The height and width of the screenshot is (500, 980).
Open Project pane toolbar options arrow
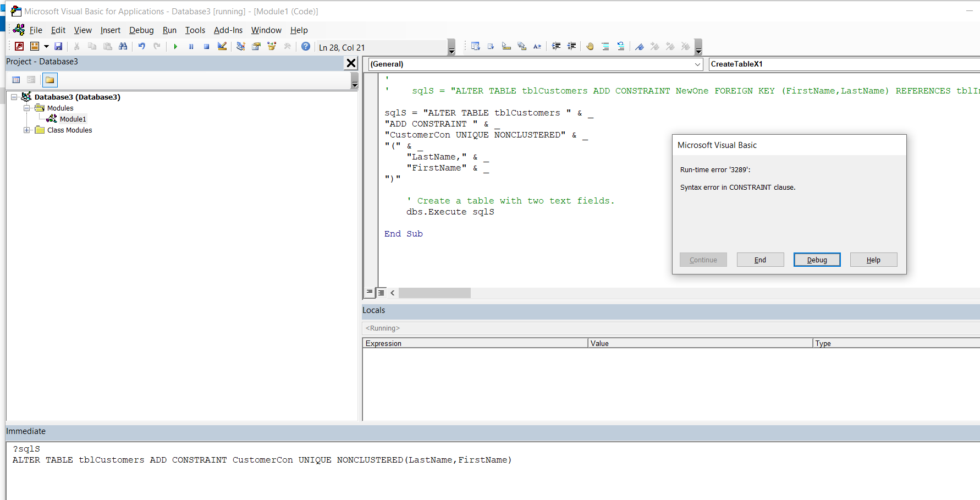click(x=355, y=81)
